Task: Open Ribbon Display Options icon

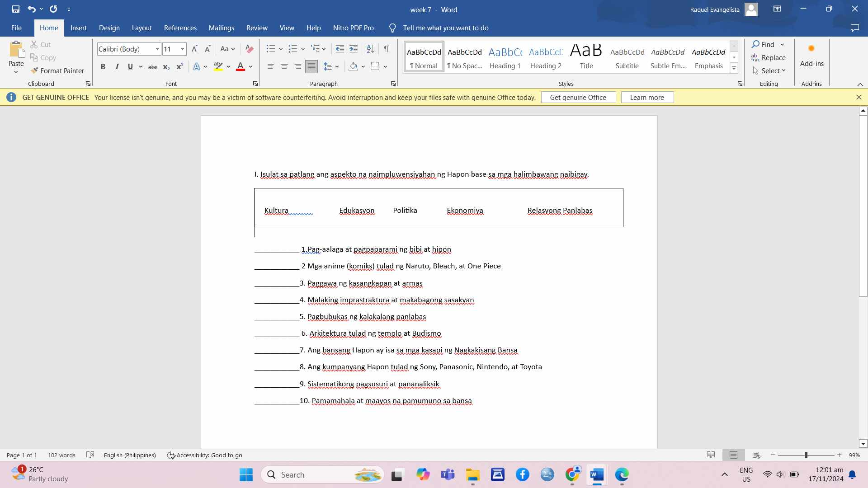Action: [777, 9]
